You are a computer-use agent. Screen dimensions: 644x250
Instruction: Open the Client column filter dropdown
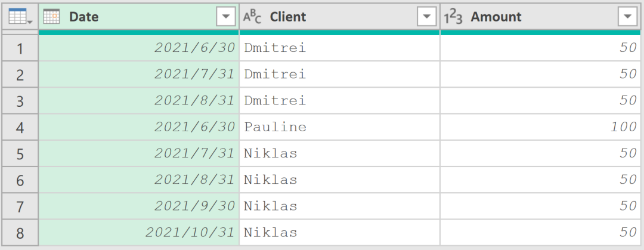tap(426, 17)
